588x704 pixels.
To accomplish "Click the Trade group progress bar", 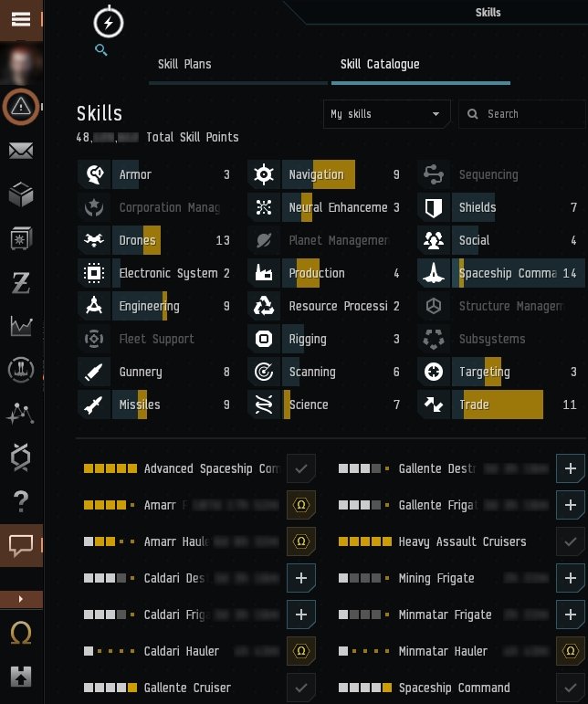I will tap(498, 405).
